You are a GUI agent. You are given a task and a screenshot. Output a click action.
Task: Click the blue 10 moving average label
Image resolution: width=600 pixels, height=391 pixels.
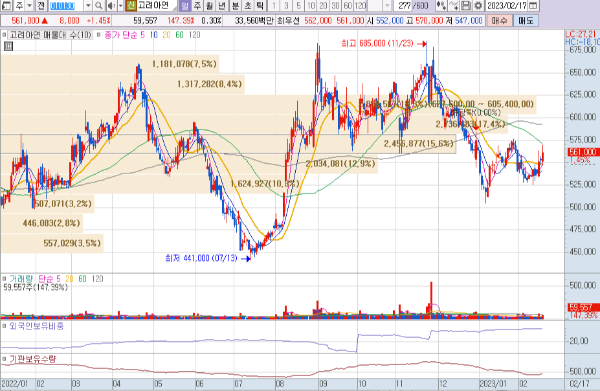154,35
